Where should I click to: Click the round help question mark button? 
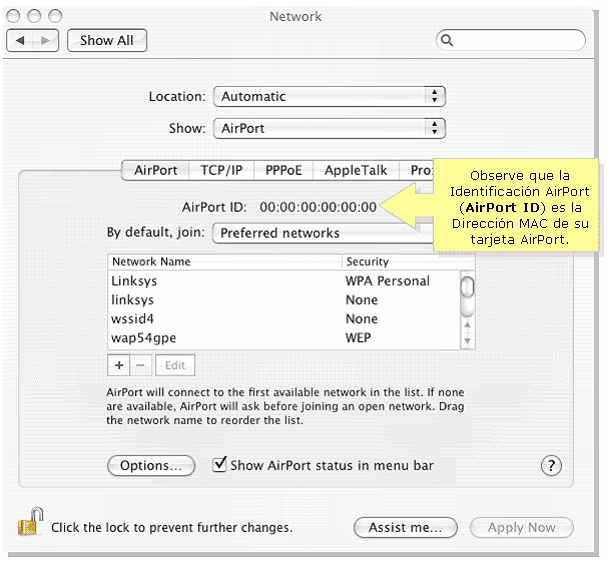[551, 466]
